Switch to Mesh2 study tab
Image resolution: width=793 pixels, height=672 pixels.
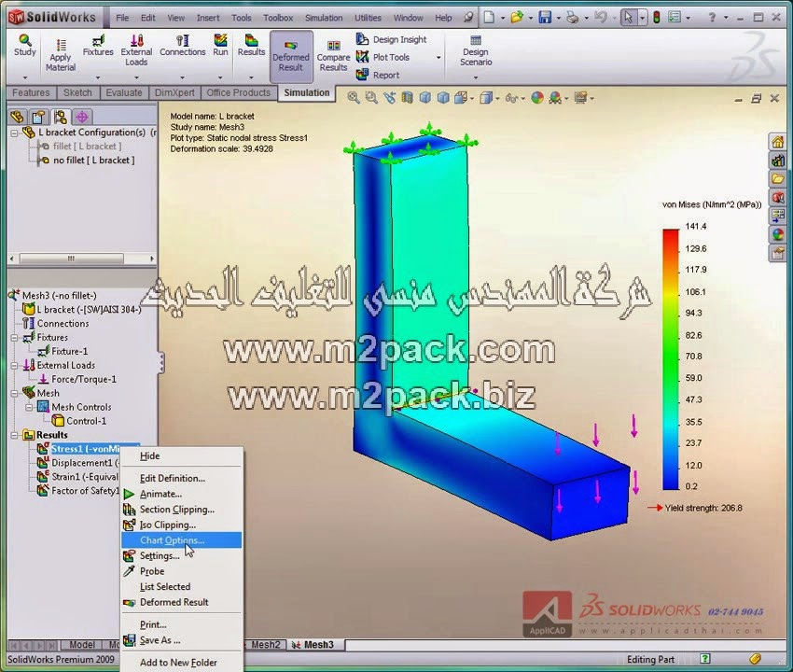[265, 645]
